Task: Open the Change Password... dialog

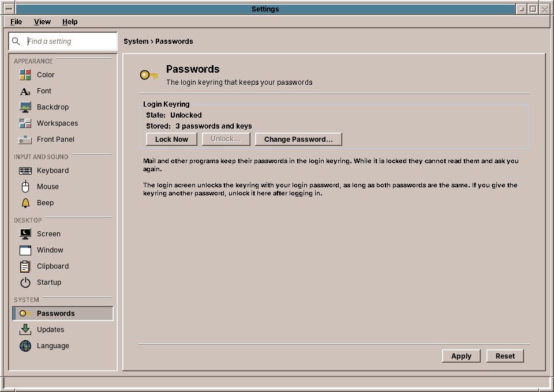Action: (x=298, y=139)
